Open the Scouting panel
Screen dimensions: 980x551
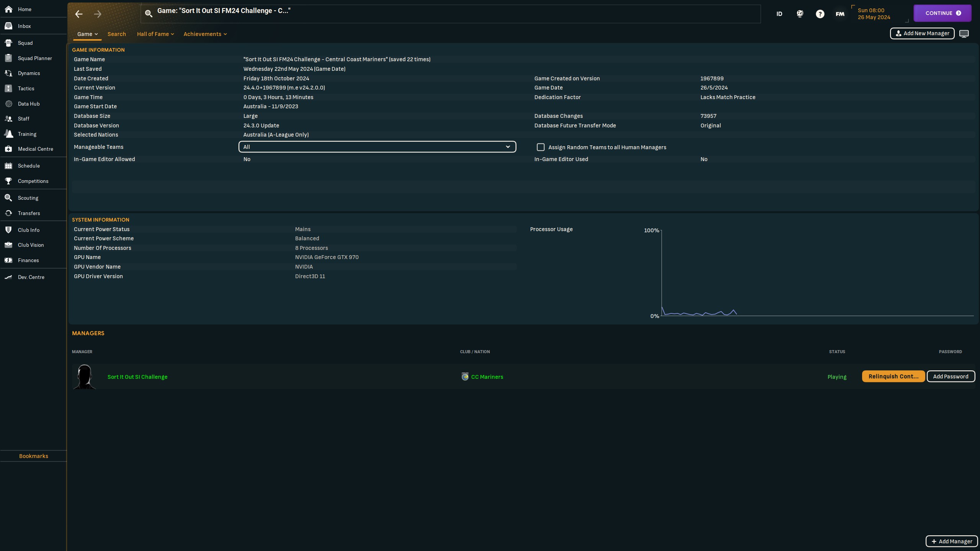(28, 198)
